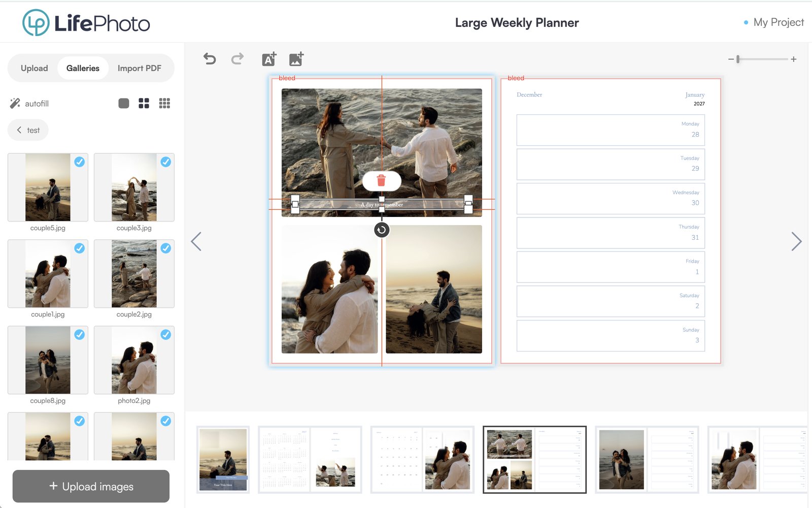
Task: Toggle checkmark on couple5.jpg
Action: pyautogui.click(x=80, y=162)
